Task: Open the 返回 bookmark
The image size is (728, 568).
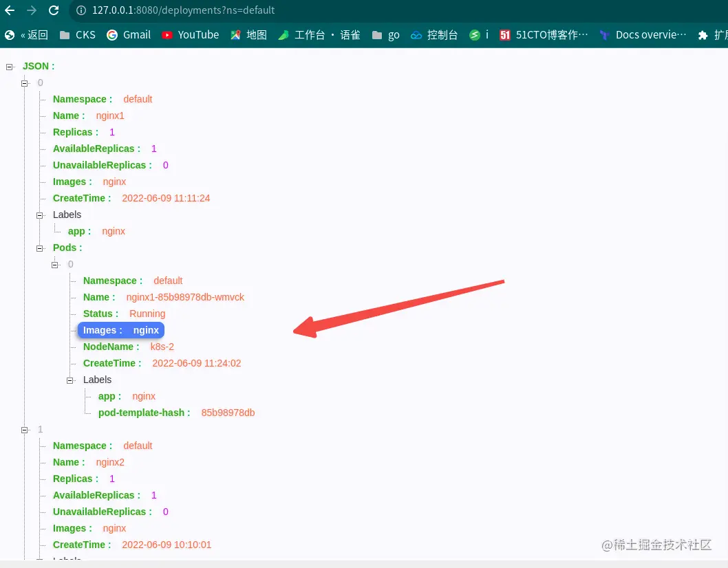Action: 26,35
